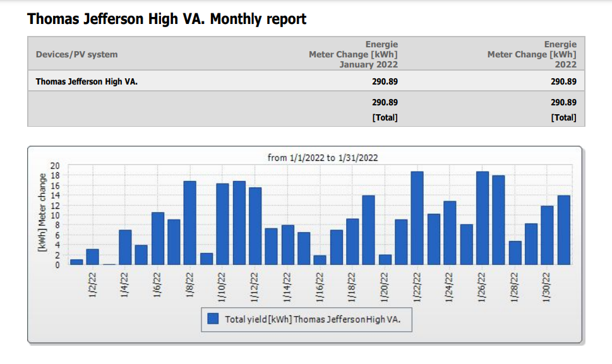The width and height of the screenshot is (612, 364).
Task: Click the 290.89 value in the Thomas Jefferson row under January 2022
Action: 385,82
